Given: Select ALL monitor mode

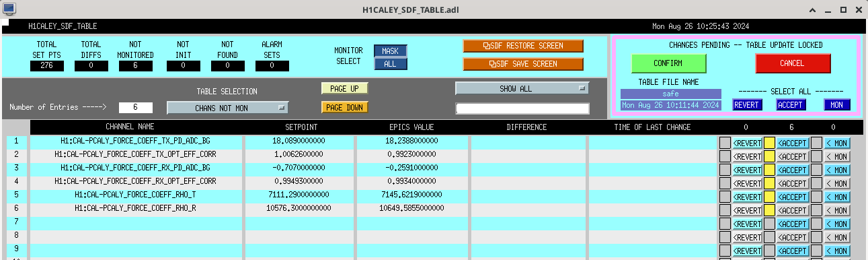Looking at the screenshot, I should (x=390, y=63).
